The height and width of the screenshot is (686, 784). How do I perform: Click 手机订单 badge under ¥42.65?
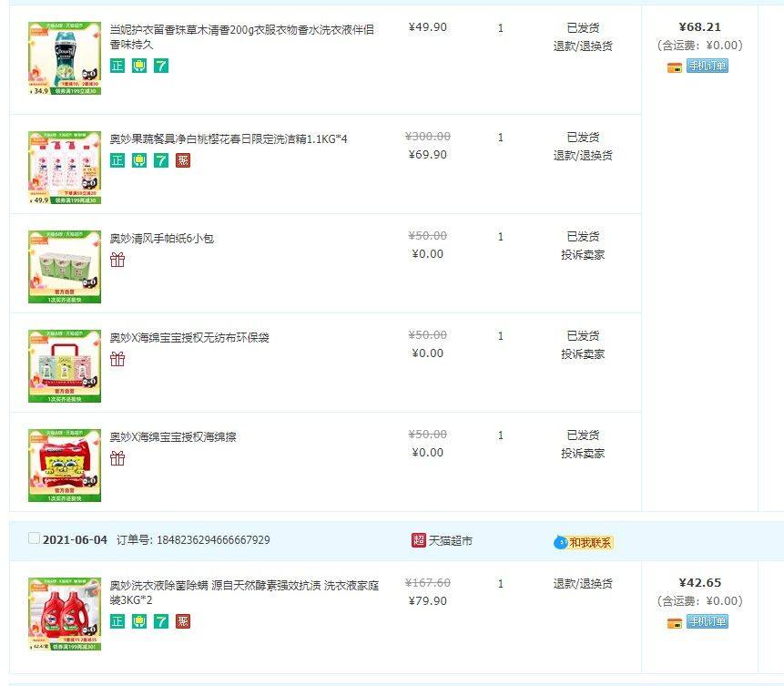tap(707, 621)
